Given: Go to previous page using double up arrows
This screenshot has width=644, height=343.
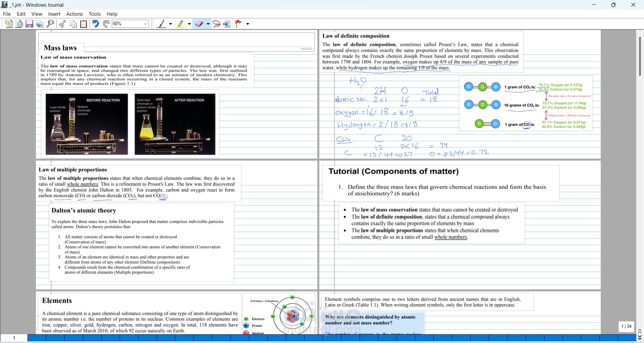Looking at the screenshot, I should point(640,331).
